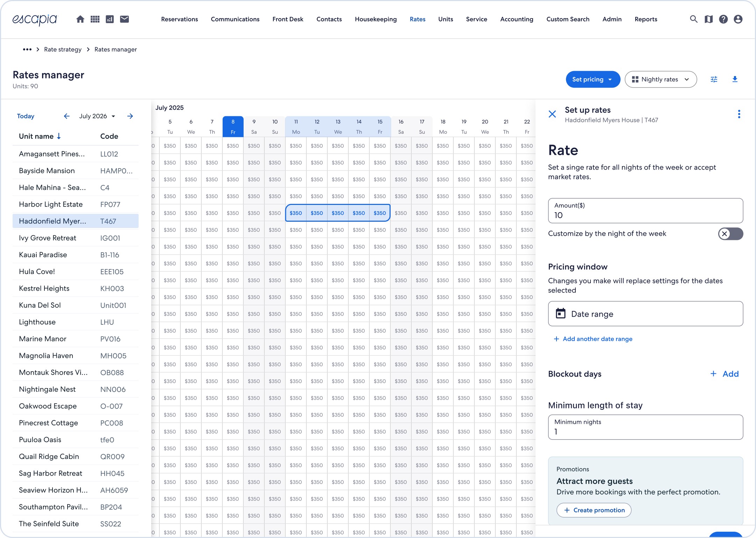Open the user account profile icon

[x=738, y=19]
